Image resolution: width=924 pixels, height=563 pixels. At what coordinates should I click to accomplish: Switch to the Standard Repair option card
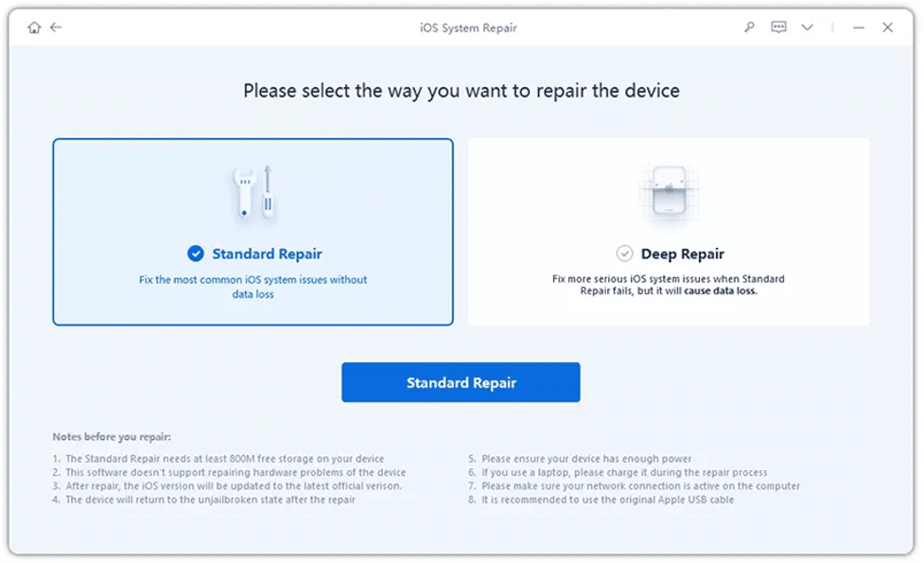253,231
